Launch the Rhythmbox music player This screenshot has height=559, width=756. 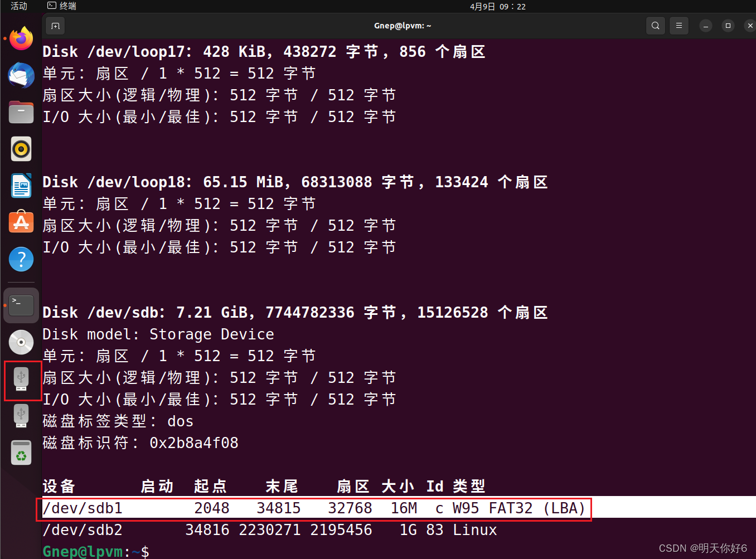21,149
